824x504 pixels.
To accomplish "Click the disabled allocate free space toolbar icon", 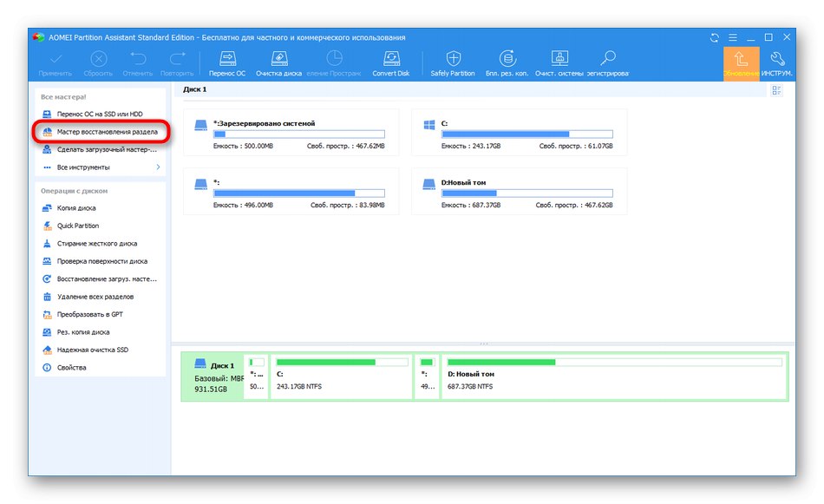I will pos(334,58).
